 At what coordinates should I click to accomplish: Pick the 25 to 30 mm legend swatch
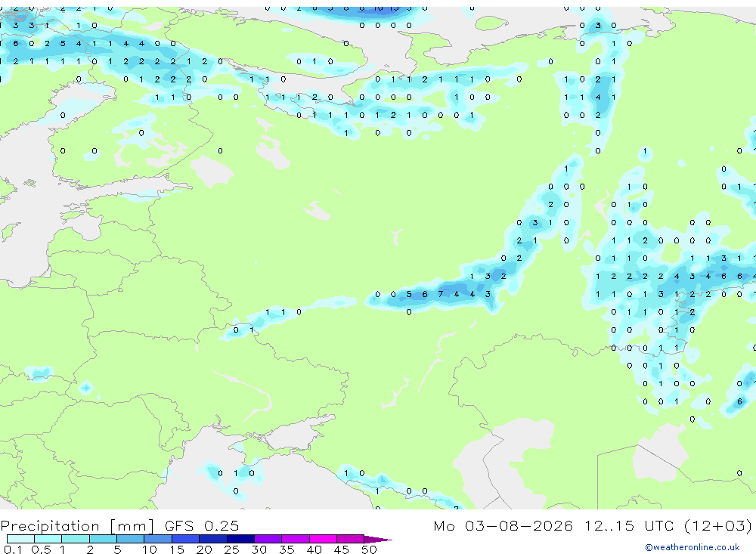(x=240, y=539)
